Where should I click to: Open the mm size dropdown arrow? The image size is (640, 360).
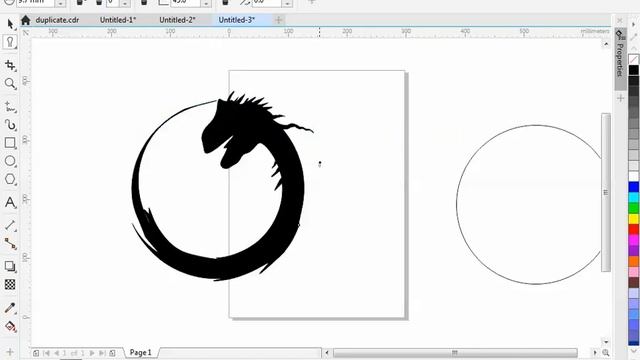60,3
